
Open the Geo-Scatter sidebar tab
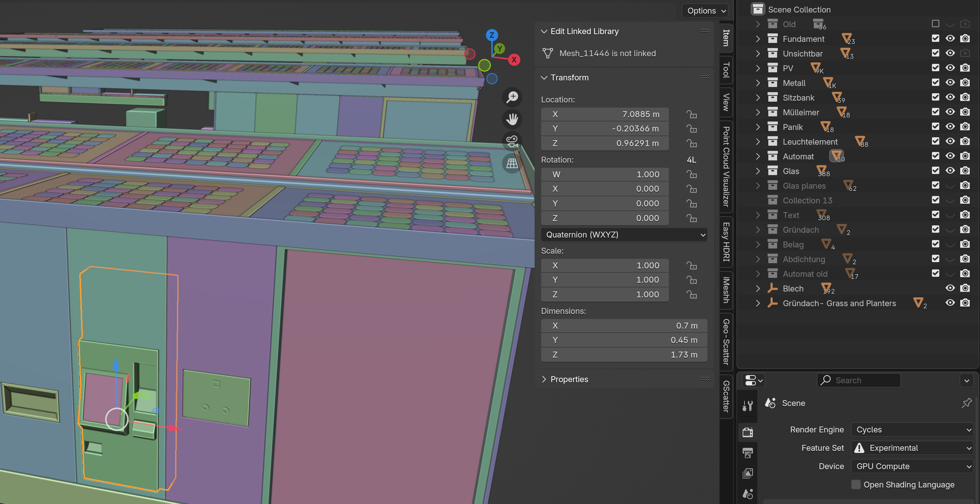pos(726,342)
